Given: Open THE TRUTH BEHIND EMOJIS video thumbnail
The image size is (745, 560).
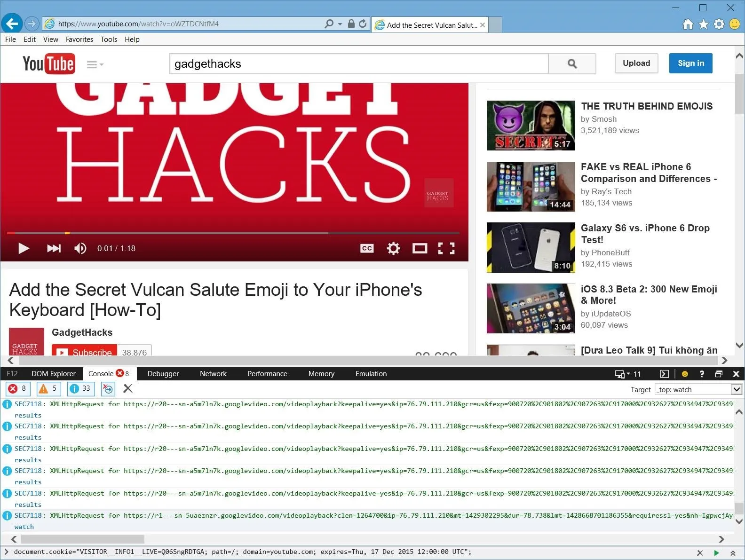Looking at the screenshot, I should click(x=531, y=126).
